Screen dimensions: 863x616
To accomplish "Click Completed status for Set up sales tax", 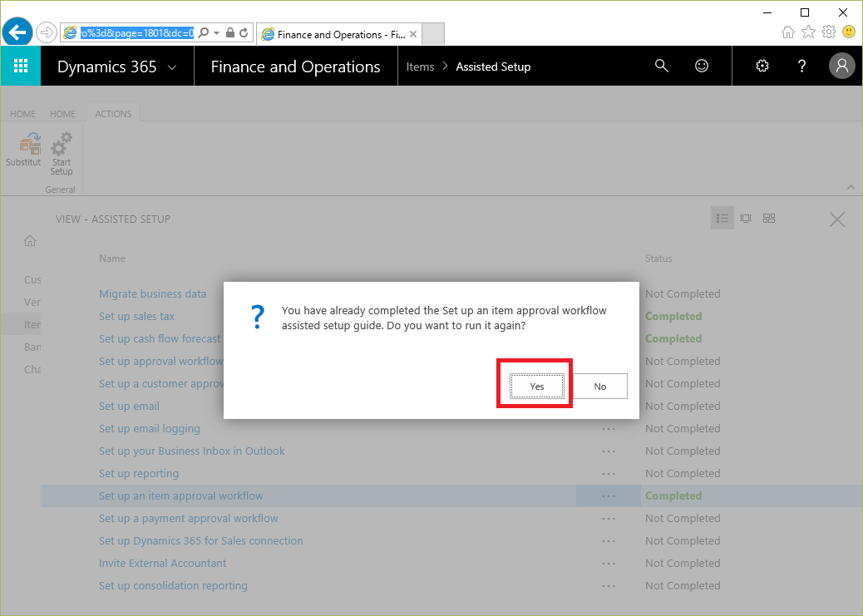I will (x=673, y=317).
